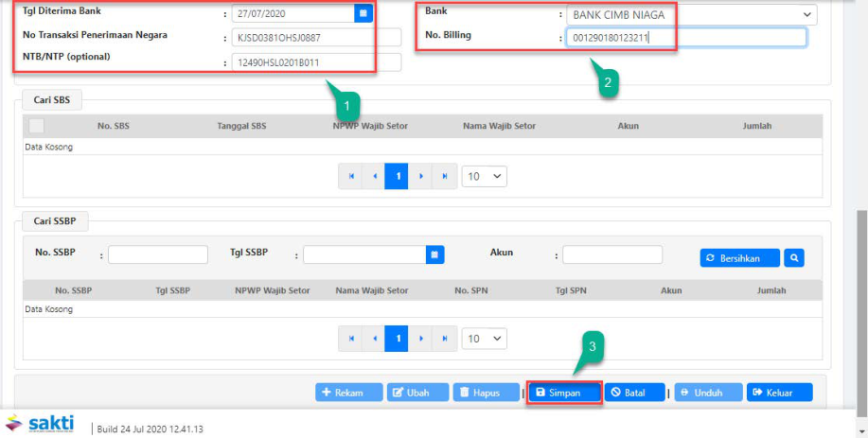This screenshot has width=868, height=438.
Task: Expand rows-per-page dropdown in Cari SSBP
Action: [485, 338]
